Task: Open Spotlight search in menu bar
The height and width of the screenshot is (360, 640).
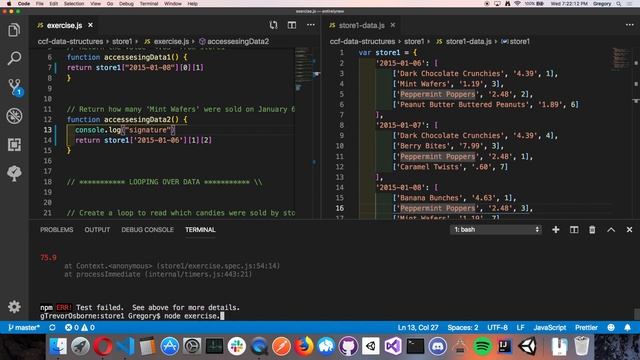Action: pyautogui.click(x=619, y=3)
